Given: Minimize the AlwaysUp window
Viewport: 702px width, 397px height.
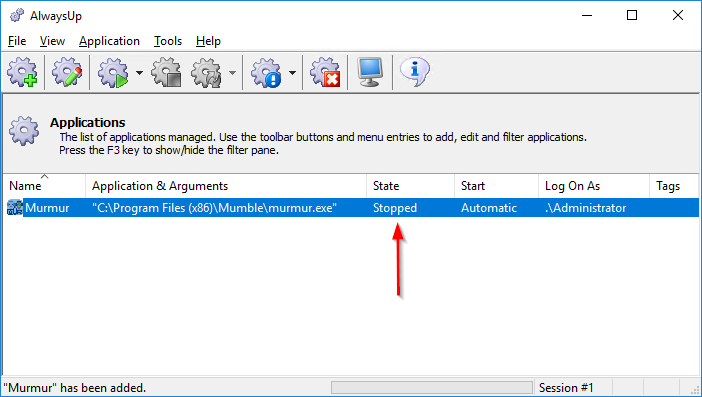Looking at the screenshot, I should (586, 15).
